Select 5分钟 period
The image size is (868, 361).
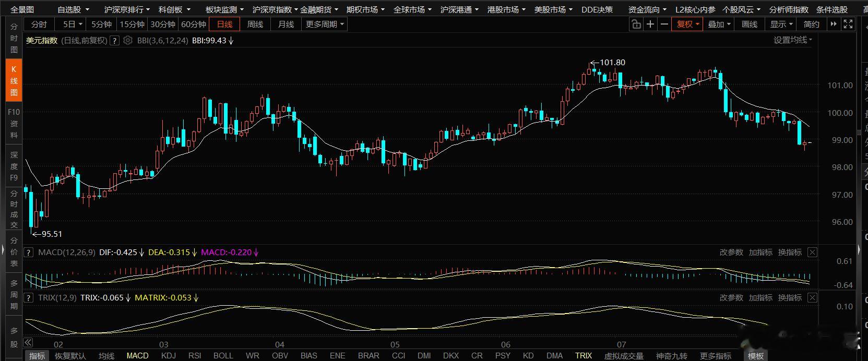click(101, 24)
